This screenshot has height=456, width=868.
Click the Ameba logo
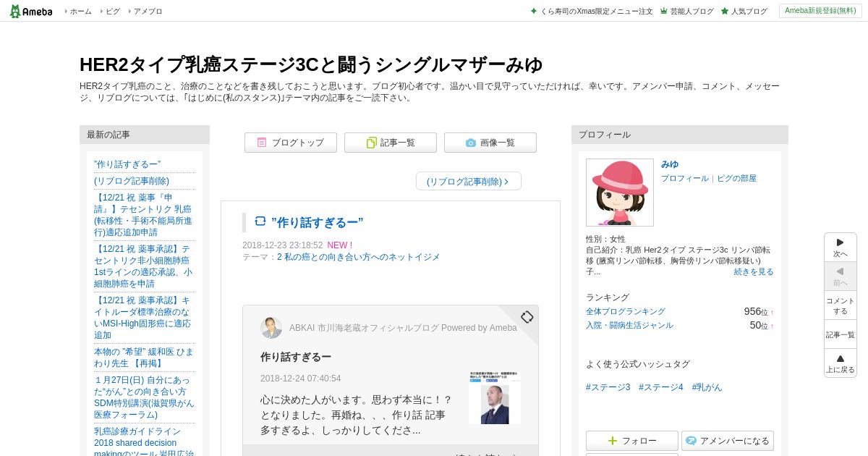30,11
